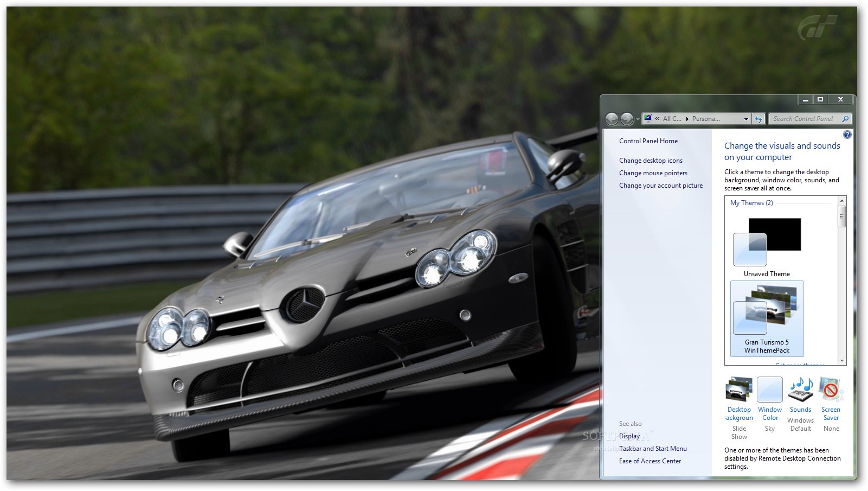This screenshot has width=868, height=491.
Task: Expand the breadcrumb arrow before Persona...
Action: 687,119
